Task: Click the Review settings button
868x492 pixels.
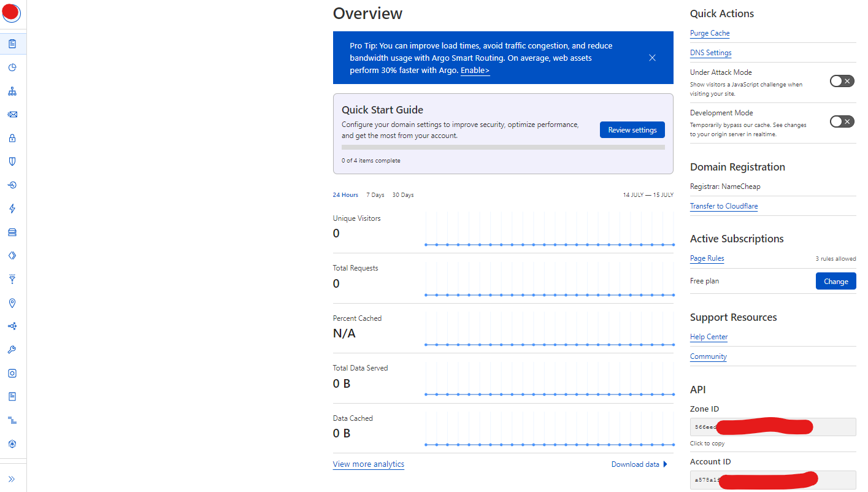Action: click(x=632, y=129)
